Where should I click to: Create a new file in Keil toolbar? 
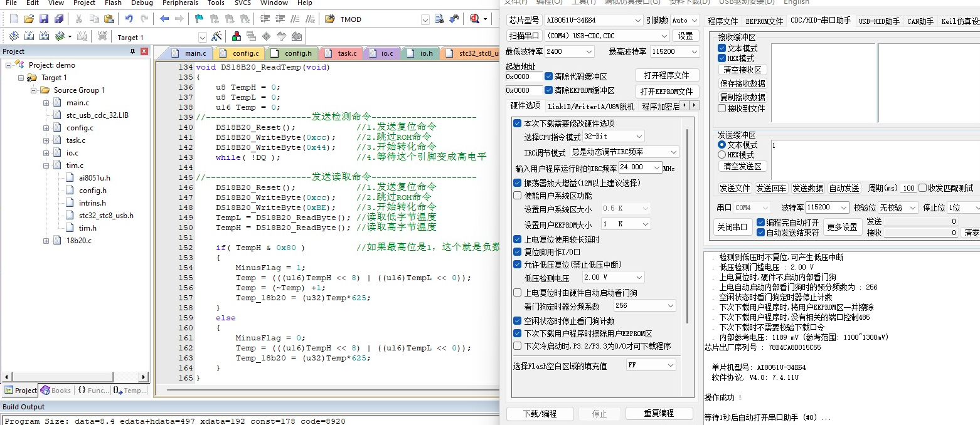[x=13, y=19]
